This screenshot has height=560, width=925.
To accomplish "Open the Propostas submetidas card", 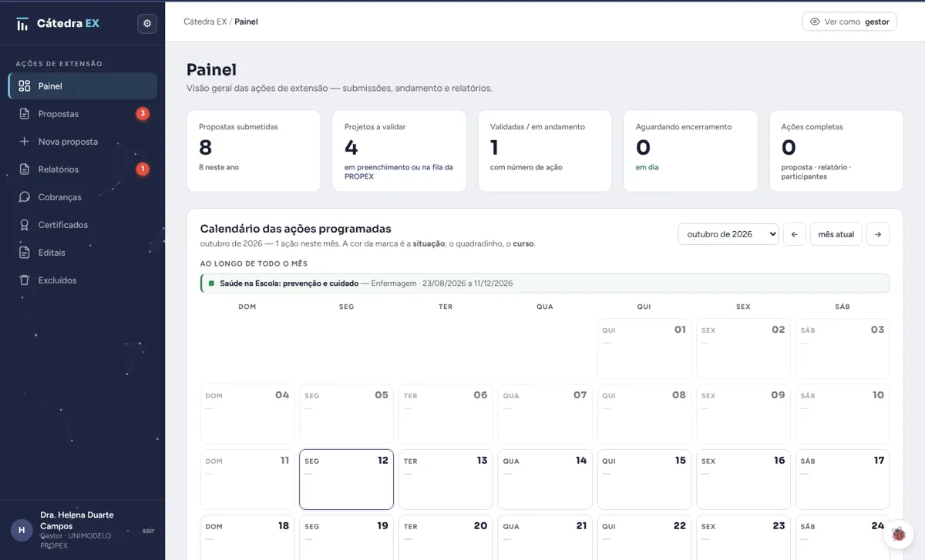I will (254, 151).
